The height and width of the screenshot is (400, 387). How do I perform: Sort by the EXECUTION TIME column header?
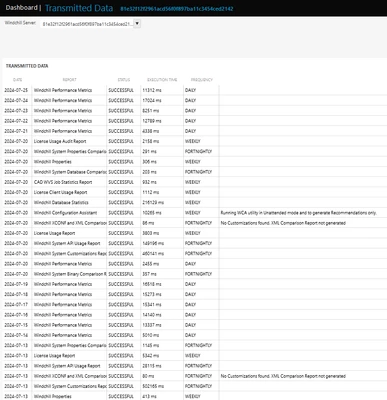pyautogui.click(x=162, y=80)
